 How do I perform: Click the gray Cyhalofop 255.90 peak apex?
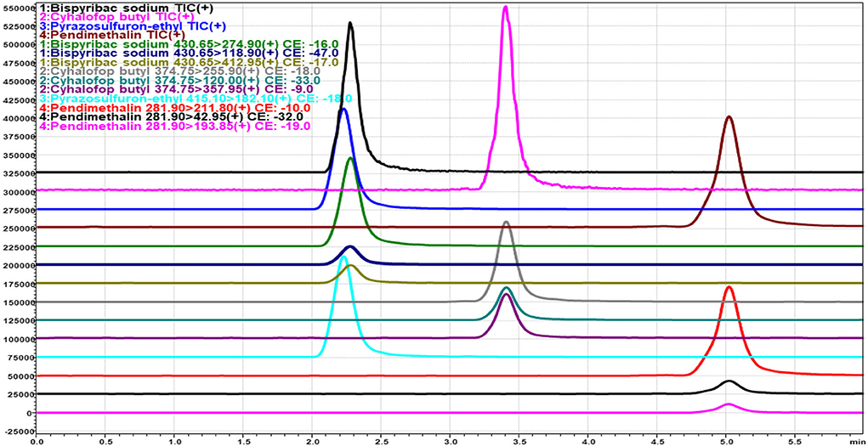[506, 222]
